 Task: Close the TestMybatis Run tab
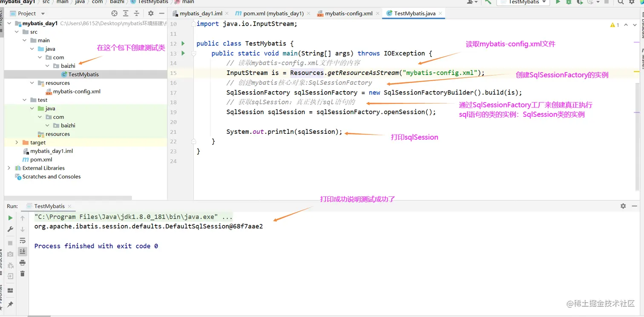(x=70, y=206)
